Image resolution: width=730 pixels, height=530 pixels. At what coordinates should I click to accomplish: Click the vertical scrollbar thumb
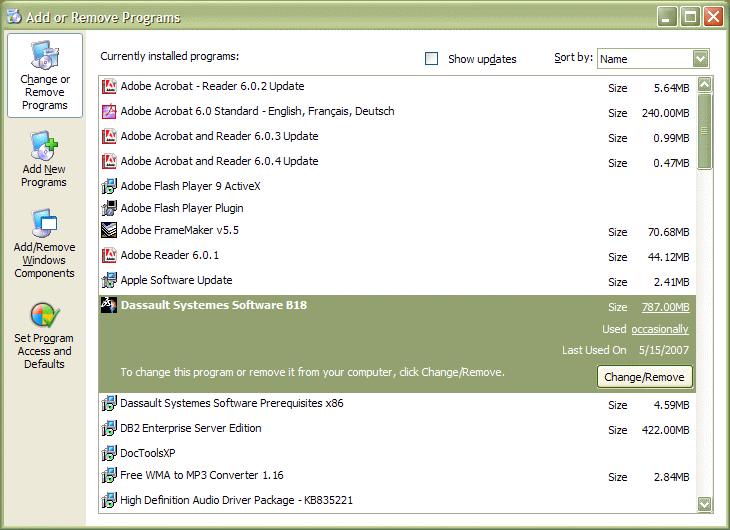point(704,131)
